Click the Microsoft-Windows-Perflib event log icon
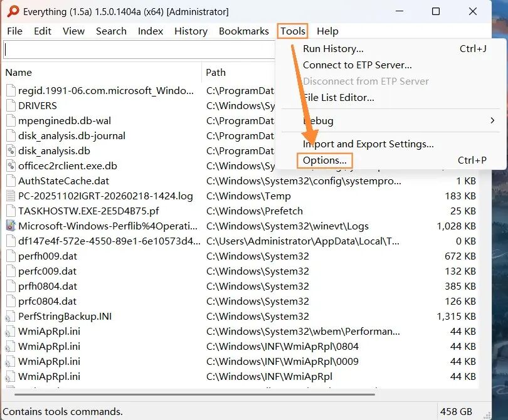This screenshot has width=508, height=420. click(x=11, y=226)
